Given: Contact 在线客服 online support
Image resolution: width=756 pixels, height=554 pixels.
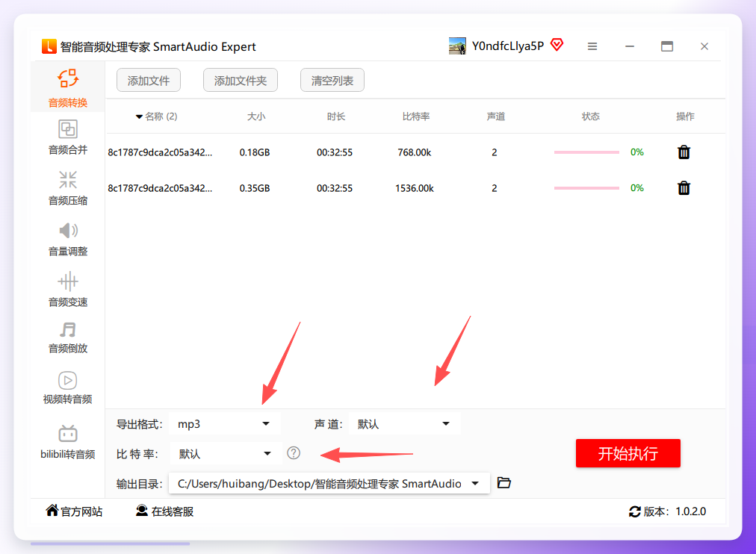Looking at the screenshot, I should click(164, 511).
